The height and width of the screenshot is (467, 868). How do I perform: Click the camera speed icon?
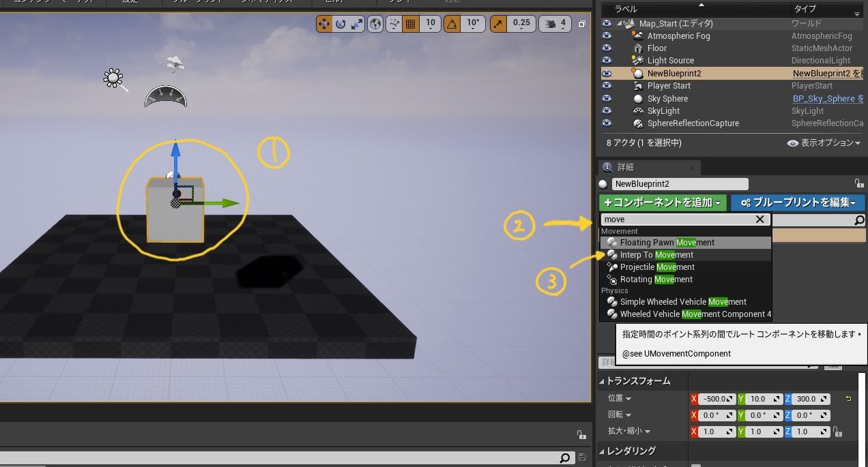(x=549, y=24)
